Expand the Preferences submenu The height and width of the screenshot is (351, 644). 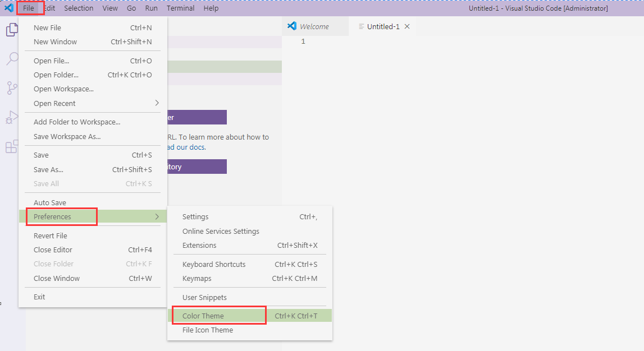[x=93, y=216]
